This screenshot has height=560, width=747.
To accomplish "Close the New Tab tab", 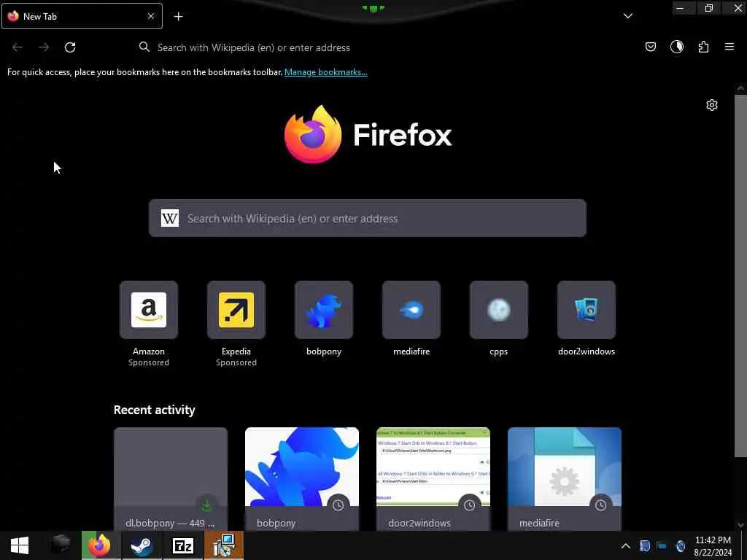I will 151,16.
